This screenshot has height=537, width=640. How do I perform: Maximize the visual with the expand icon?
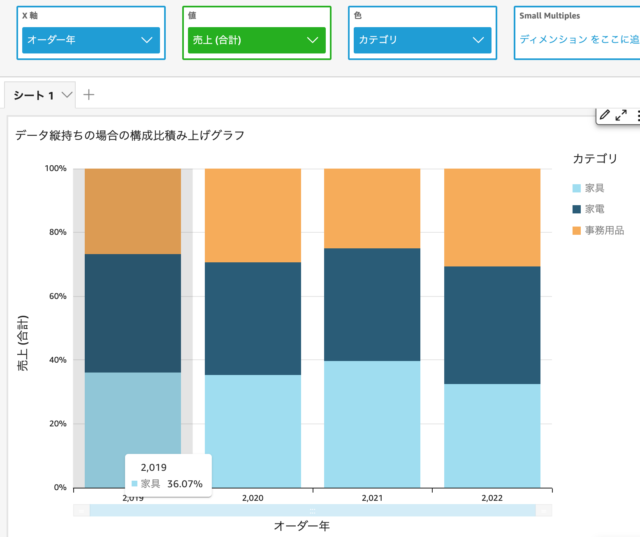point(621,115)
